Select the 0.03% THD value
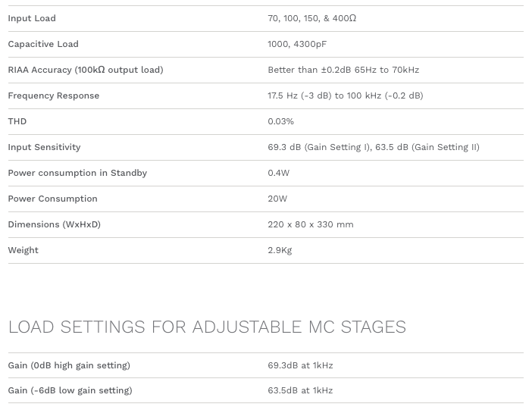Image resolution: width=532 pixels, height=407 pixels. click(x=280, y=121)
